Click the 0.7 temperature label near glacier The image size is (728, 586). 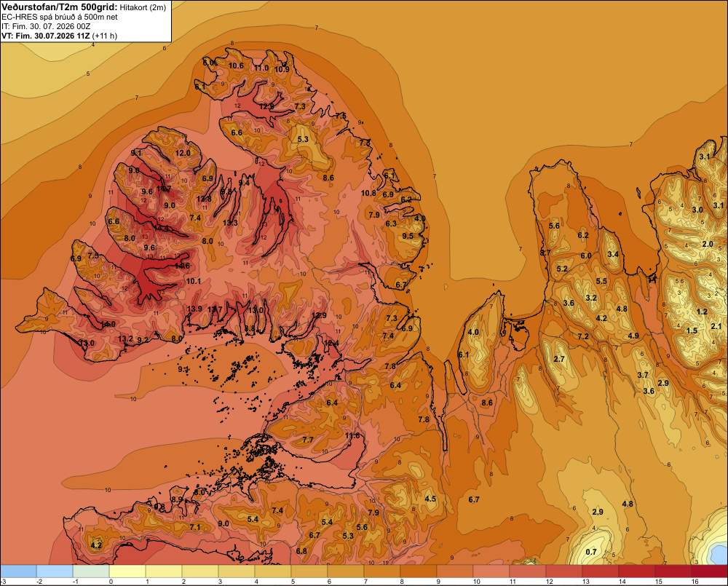click(591, 552)
